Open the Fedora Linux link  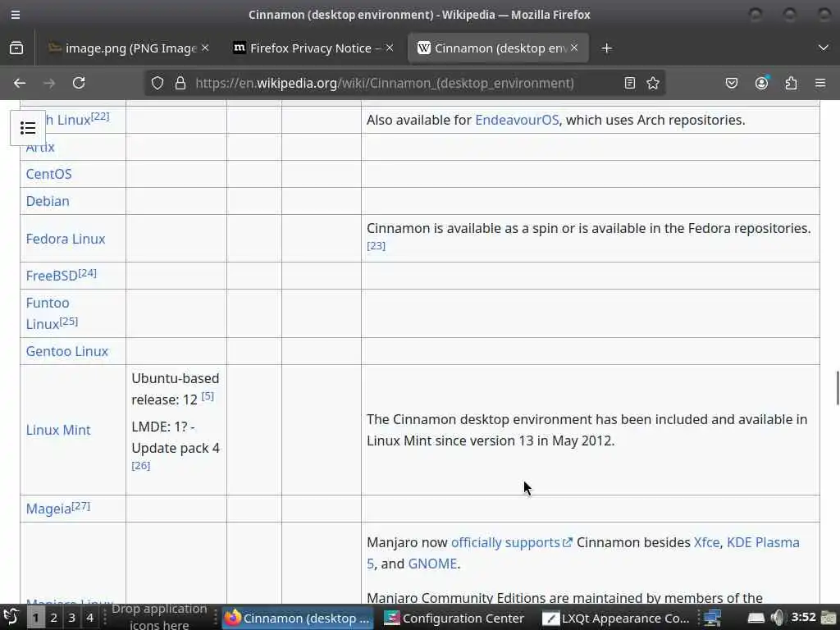[66, 239]
